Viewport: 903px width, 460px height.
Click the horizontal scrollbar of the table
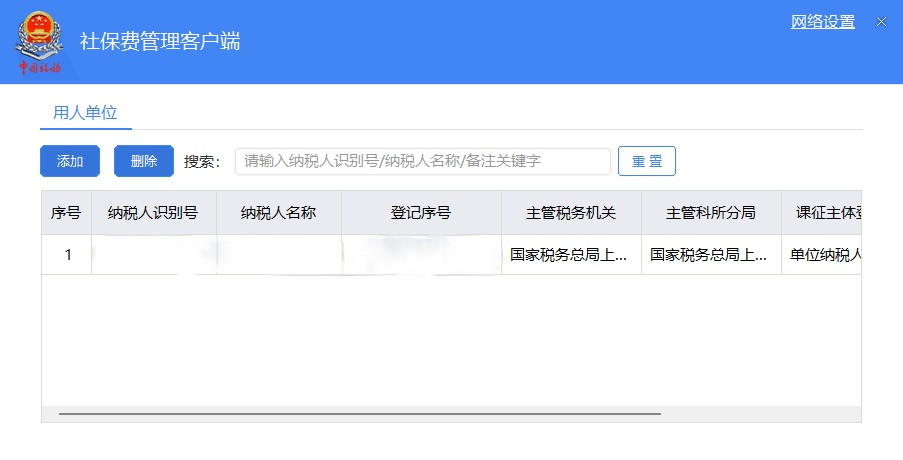360,413
